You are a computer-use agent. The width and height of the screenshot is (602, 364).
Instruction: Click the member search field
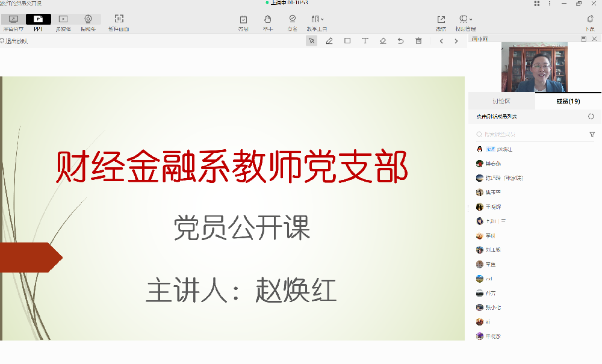coord(530,134)
